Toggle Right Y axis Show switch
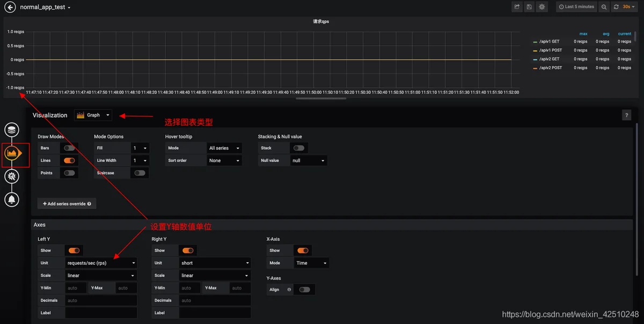This screenshot has width=644, height=324. click(x=188, y=250)
